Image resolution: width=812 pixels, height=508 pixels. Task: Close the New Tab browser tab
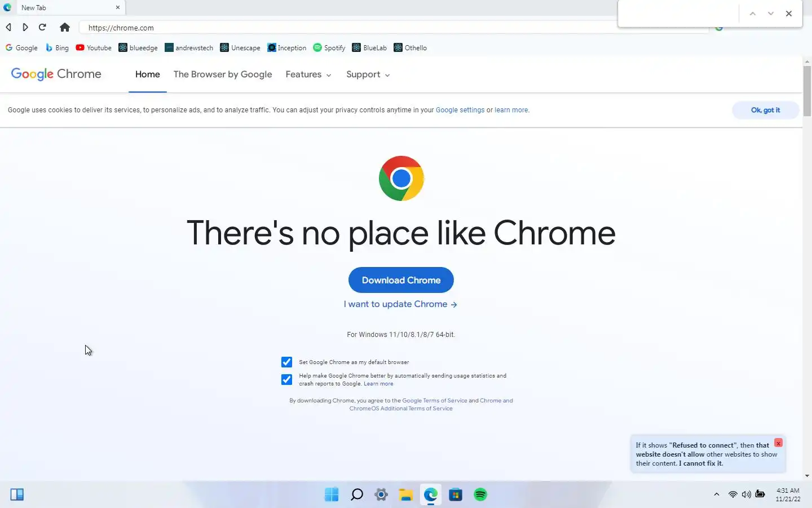118,8
